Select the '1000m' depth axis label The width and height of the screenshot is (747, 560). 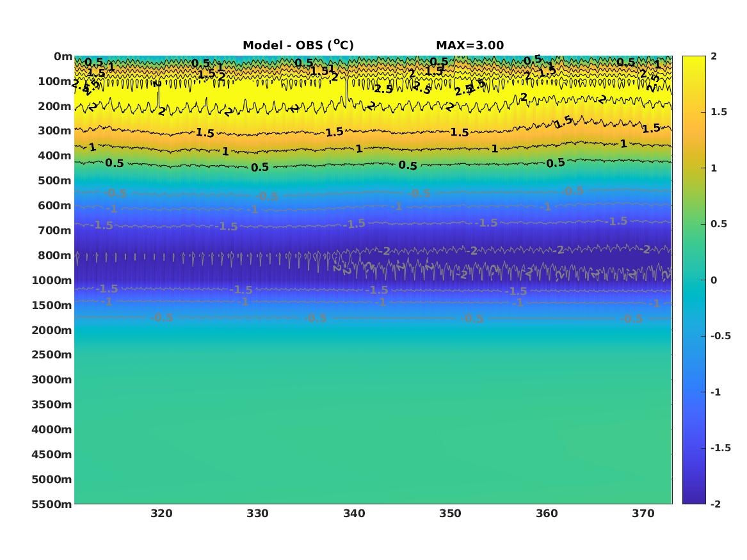click(x=52, y=280)
